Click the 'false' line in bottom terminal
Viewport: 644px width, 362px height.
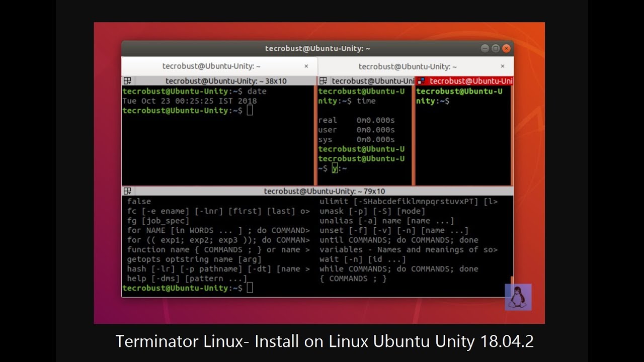click(x=139, y=202)
